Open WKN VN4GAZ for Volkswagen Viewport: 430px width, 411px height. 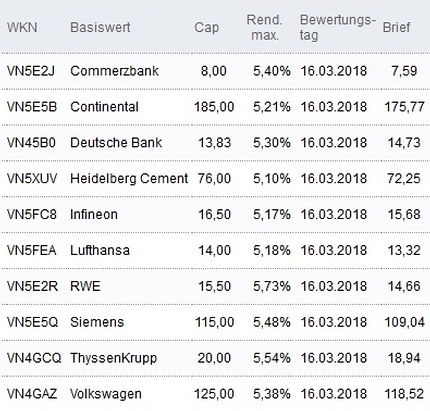[32, 394]
